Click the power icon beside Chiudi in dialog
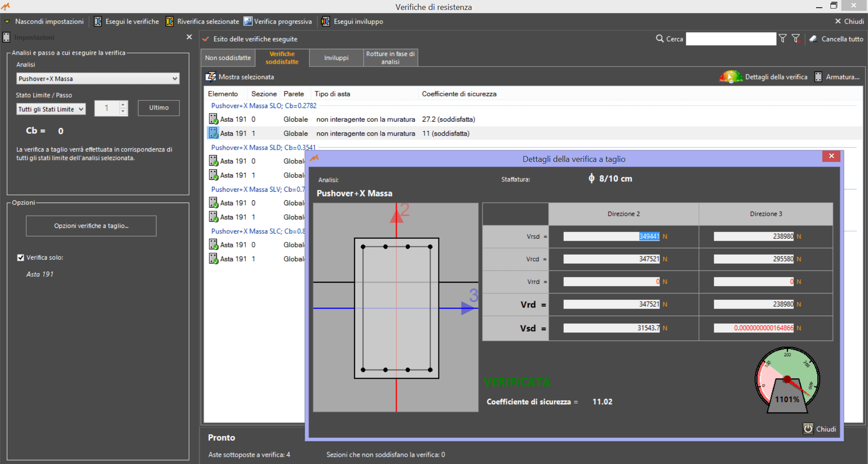 click(808, 429)
